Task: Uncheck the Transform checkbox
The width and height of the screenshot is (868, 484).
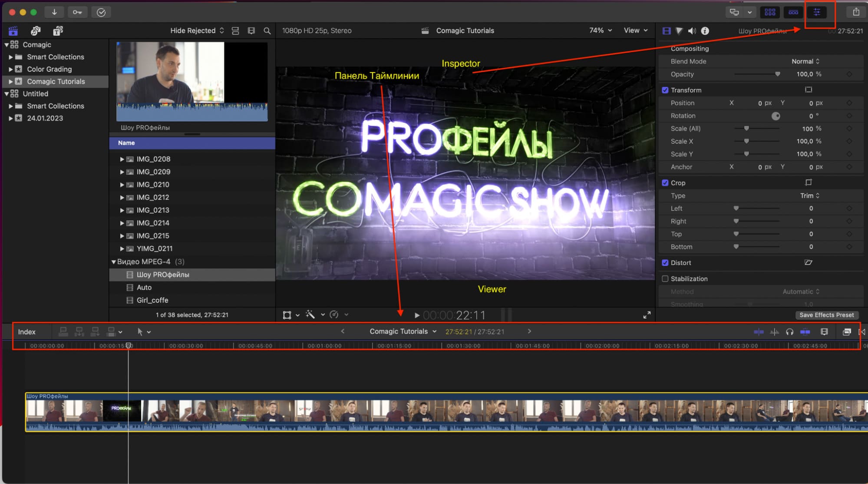Action: (x=665, y=90)
